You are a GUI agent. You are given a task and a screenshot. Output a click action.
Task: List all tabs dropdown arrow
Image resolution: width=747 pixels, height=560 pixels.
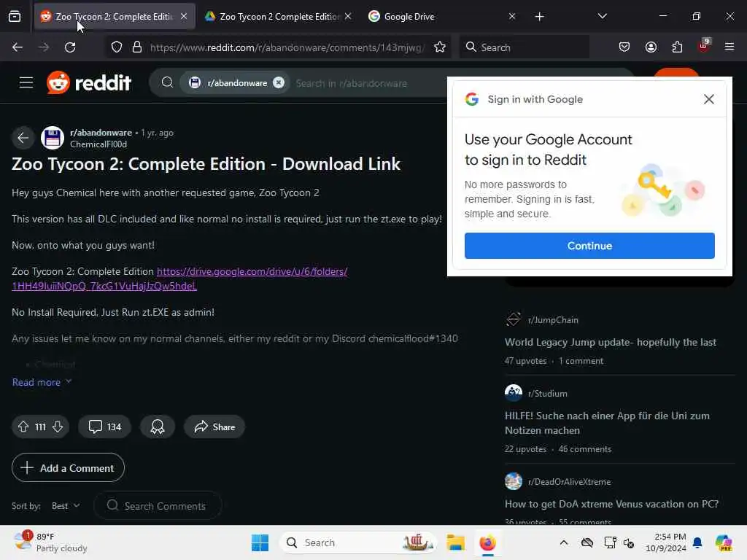(602, 16)
